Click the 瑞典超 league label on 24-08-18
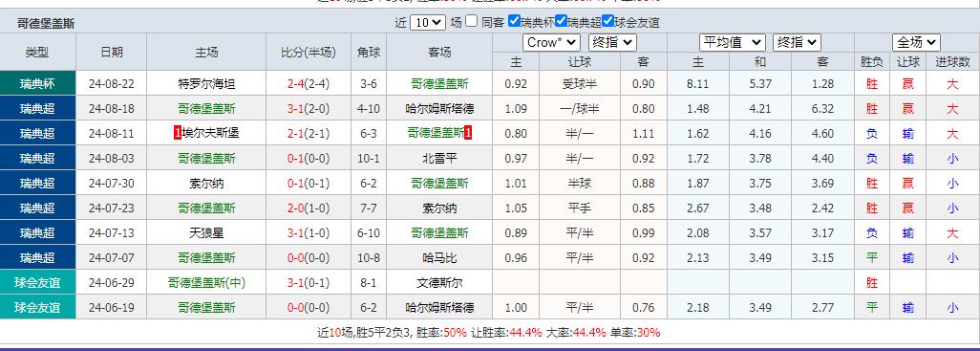980x351 pixels. click(x=37, y=108)
